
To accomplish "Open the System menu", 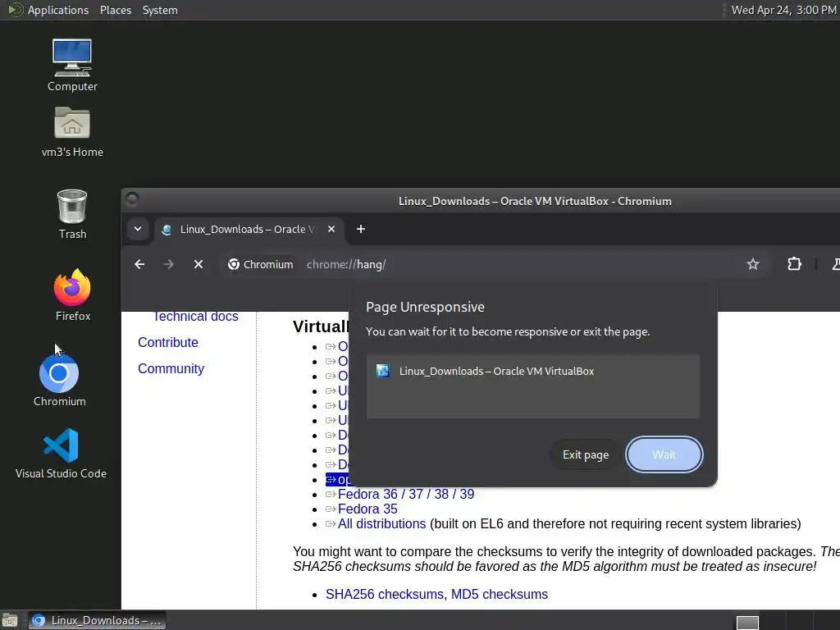I will click(x=160, y=10).
